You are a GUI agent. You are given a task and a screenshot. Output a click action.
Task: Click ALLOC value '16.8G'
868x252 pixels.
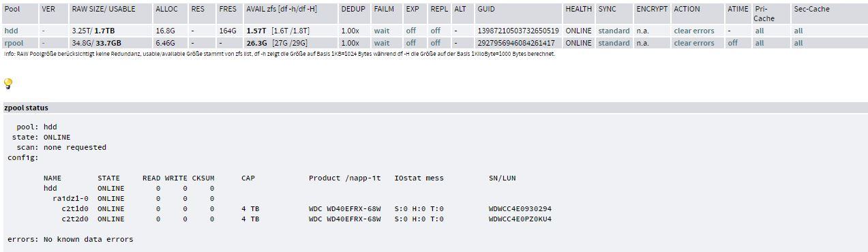pyautogui.click(x=165, y=31)
